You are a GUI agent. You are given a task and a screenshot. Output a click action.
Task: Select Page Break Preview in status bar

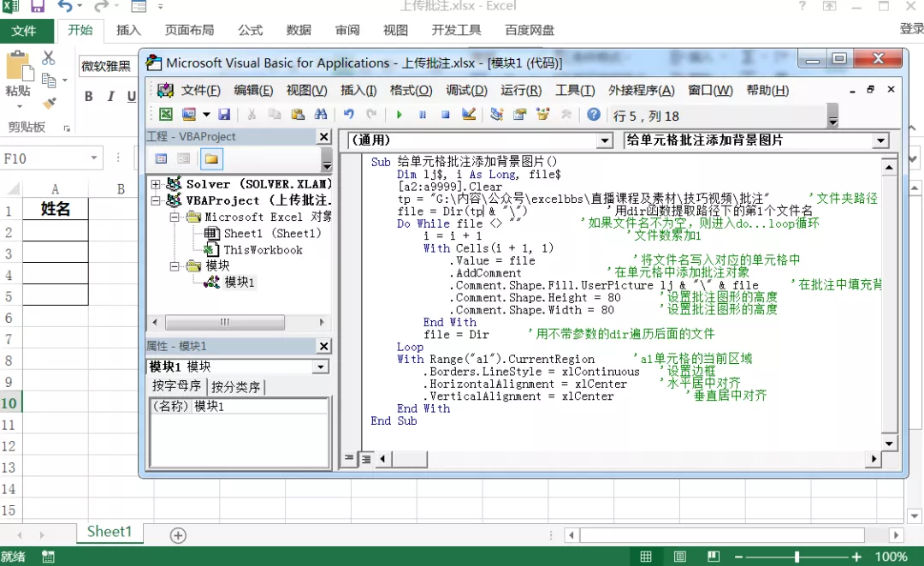click(x=713, y=557)
